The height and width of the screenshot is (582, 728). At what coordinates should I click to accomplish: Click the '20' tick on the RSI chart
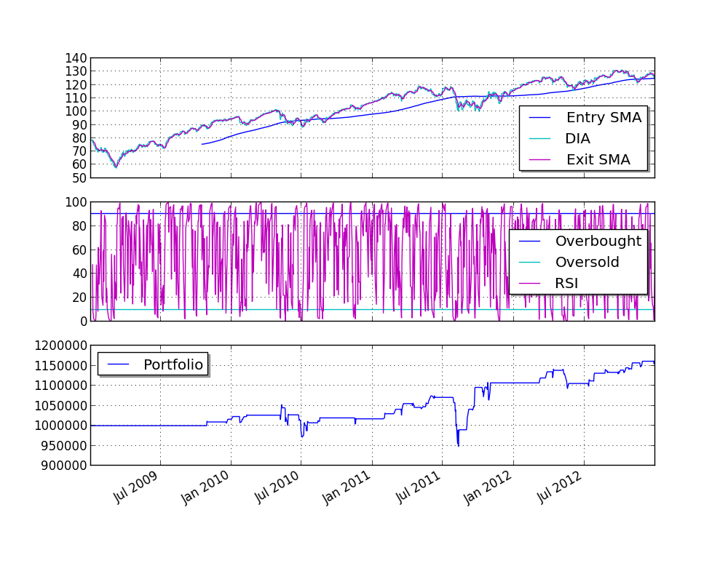pos(79,298)
